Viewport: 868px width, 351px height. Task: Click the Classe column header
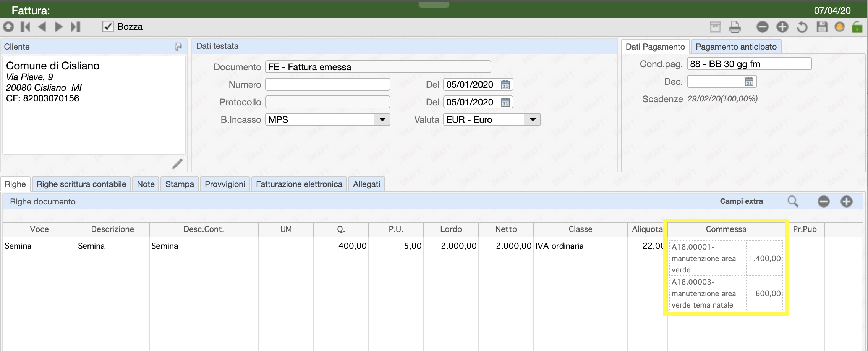coord(580,229)
